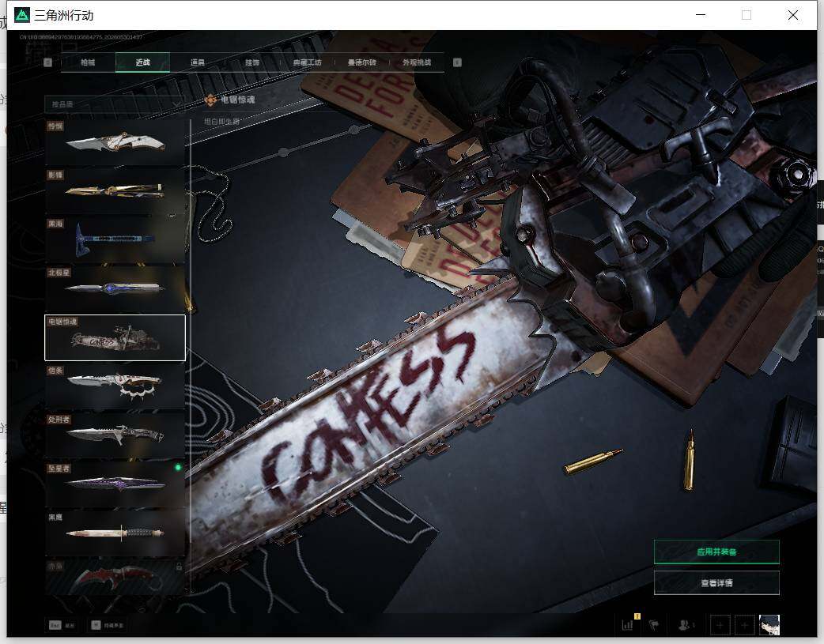
Task: Select the 影锋 gold blade skin thumbnail
Action: point(115,190)
